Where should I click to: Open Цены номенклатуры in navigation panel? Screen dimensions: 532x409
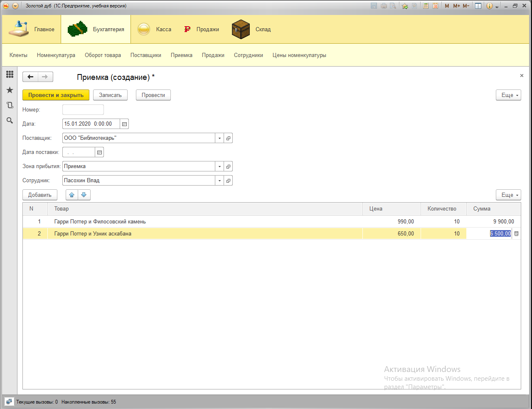pos(299,55)
